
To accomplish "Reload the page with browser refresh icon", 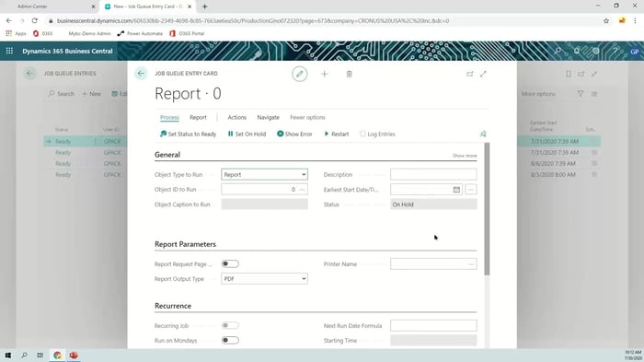I will [x=35, y=20].
